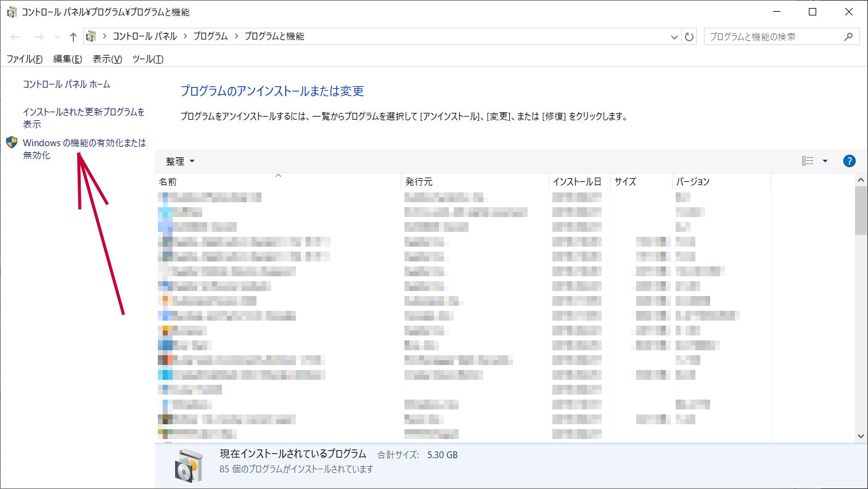Go to コントロール パネル ホーム
This screenshot has height=489, width=868.
67,84
